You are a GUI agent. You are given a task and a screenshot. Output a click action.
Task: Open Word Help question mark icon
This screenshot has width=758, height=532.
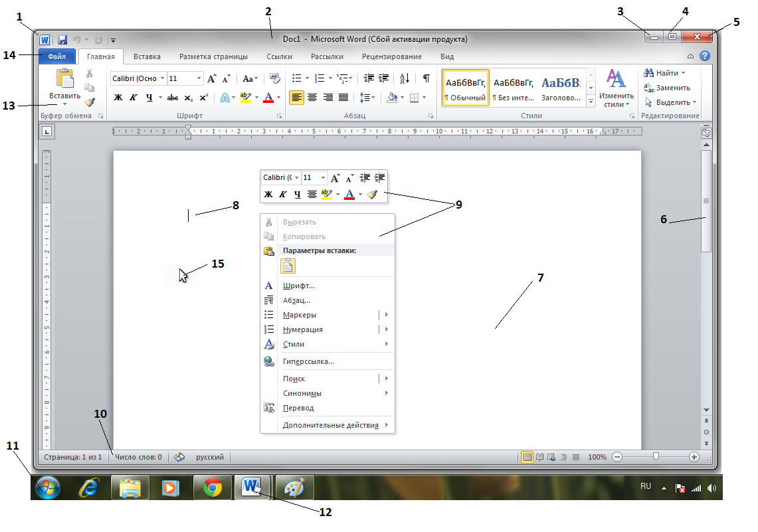(x=705, y=56)
